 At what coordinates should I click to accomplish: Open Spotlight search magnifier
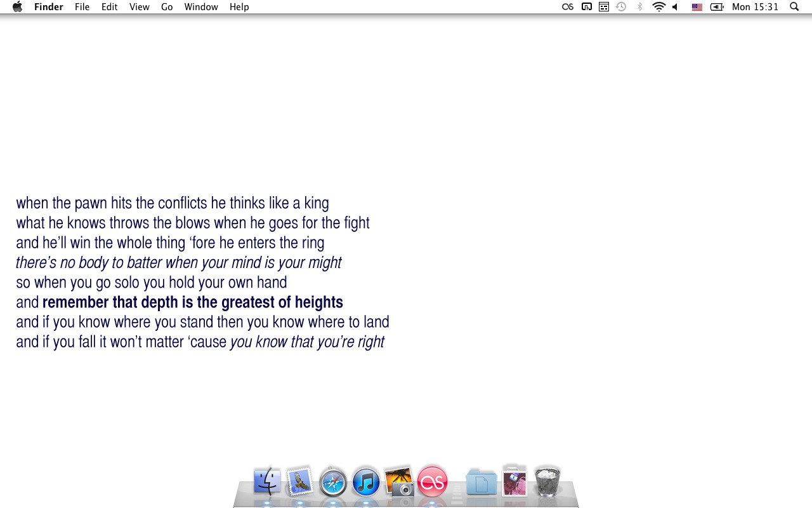[794, 7]
